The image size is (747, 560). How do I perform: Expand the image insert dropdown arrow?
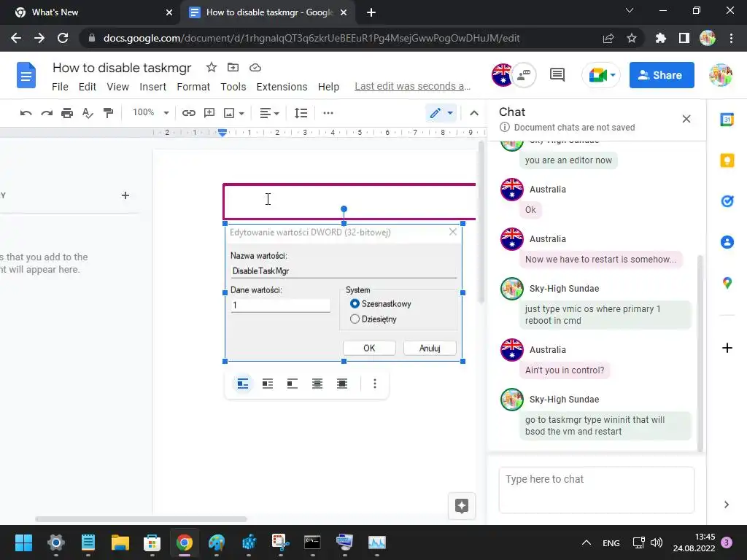point(241,113)
